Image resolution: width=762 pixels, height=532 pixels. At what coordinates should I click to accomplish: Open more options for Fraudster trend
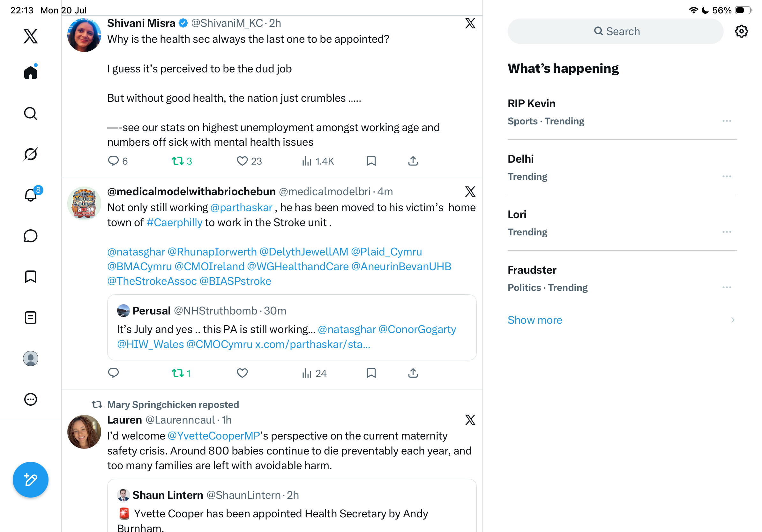[727, 288]
